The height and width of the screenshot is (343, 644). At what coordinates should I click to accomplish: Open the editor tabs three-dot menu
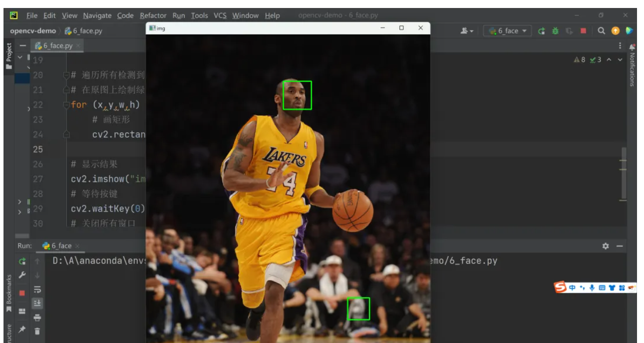point(621,46)
